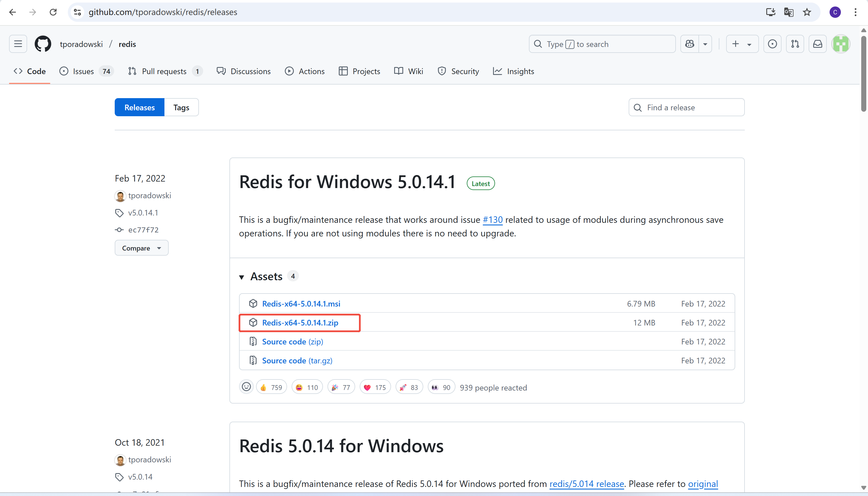Open Code tab

coord(30,71)
